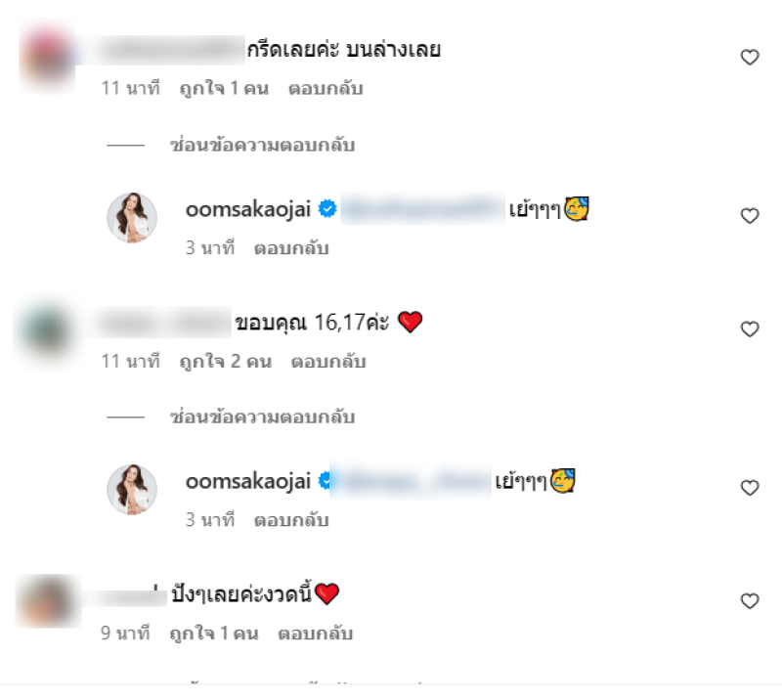Reply to the 'ขอบคุณ 16,17ค่ะ' comment
The width and height of the screenshot is (782, 700).
click(x=328, y=361)
